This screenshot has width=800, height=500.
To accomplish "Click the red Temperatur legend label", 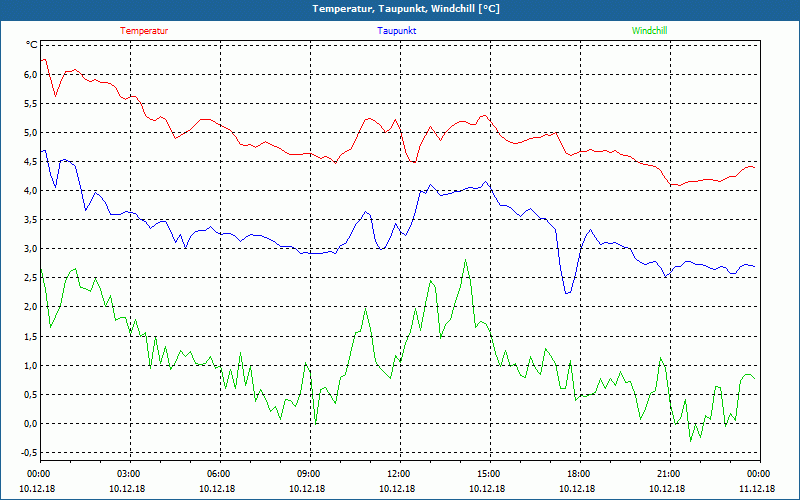I will coord(144,31).
